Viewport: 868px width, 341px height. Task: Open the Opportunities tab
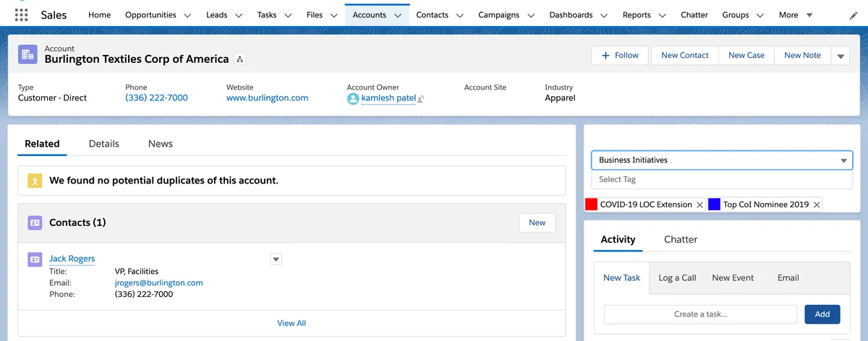[150, 15]
